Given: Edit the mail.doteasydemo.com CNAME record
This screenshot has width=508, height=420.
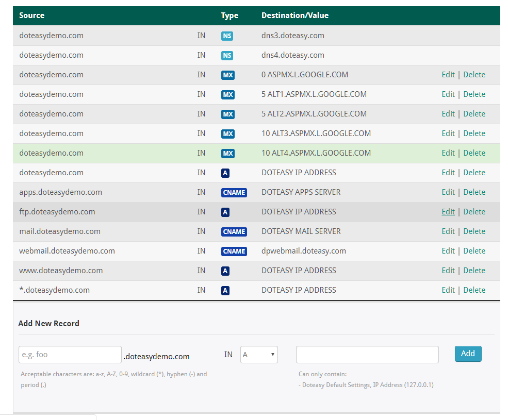Looking at the screenshot, I should point(448,231).
